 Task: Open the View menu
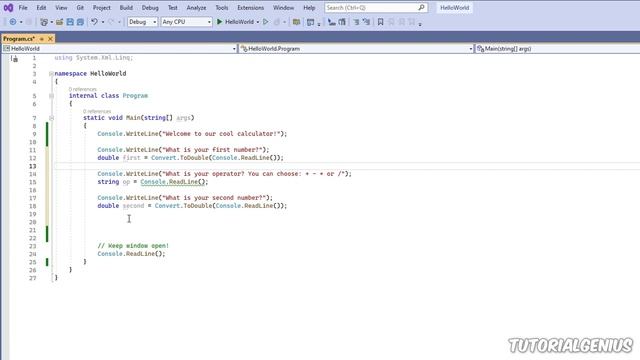[x=61, y=8]
